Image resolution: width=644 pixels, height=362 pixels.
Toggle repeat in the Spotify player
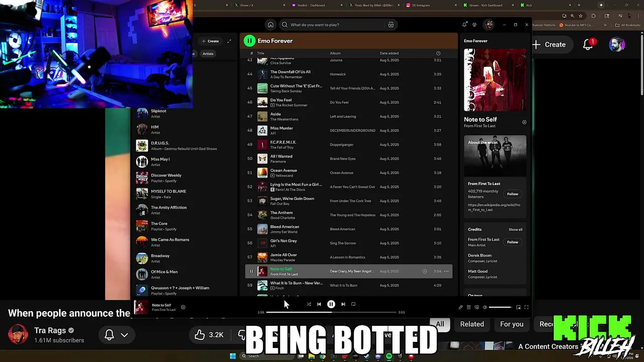click(353, 304)
